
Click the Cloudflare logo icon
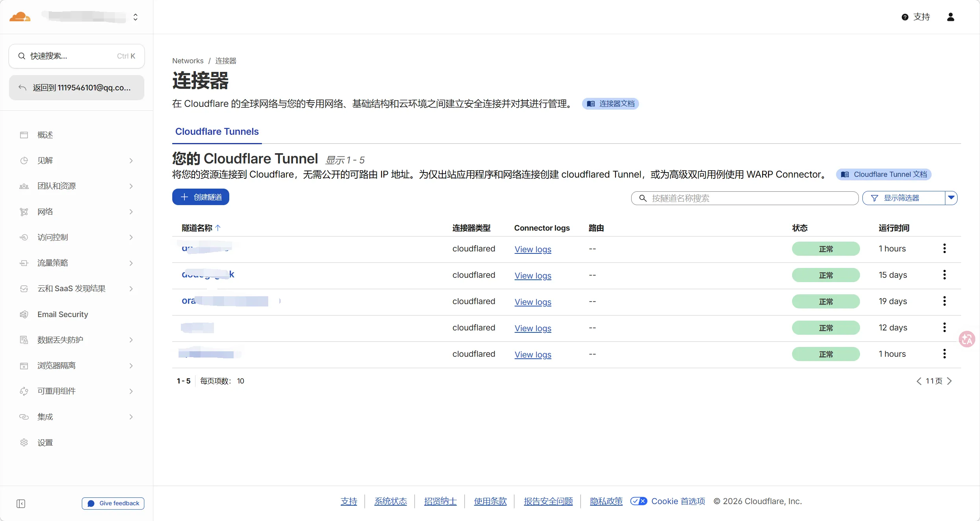[x=20, y=17]
